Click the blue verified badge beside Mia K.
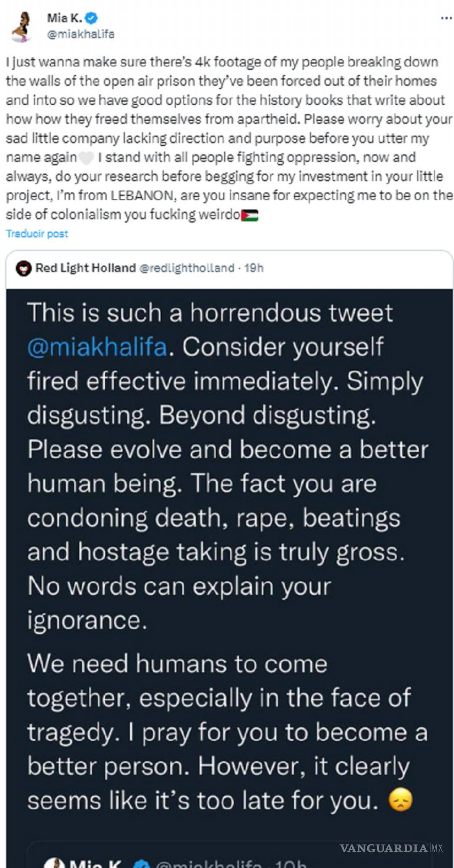The width and height of the screenshot is (454, 868). 91,18
